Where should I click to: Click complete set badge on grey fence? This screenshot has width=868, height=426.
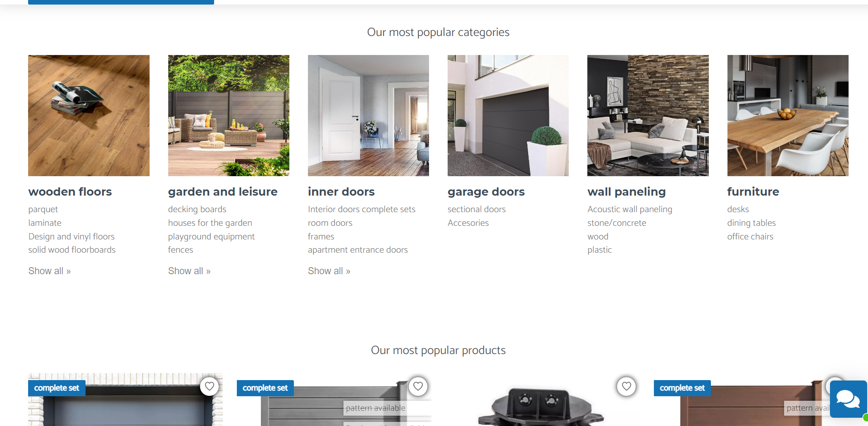[265, 388]
